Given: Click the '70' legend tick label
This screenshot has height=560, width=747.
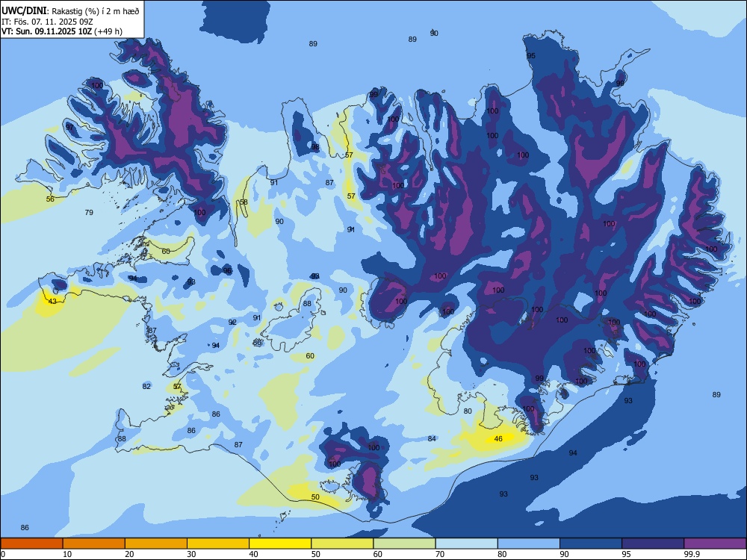Looking at the screenshot, I should (x=440, y=554).
